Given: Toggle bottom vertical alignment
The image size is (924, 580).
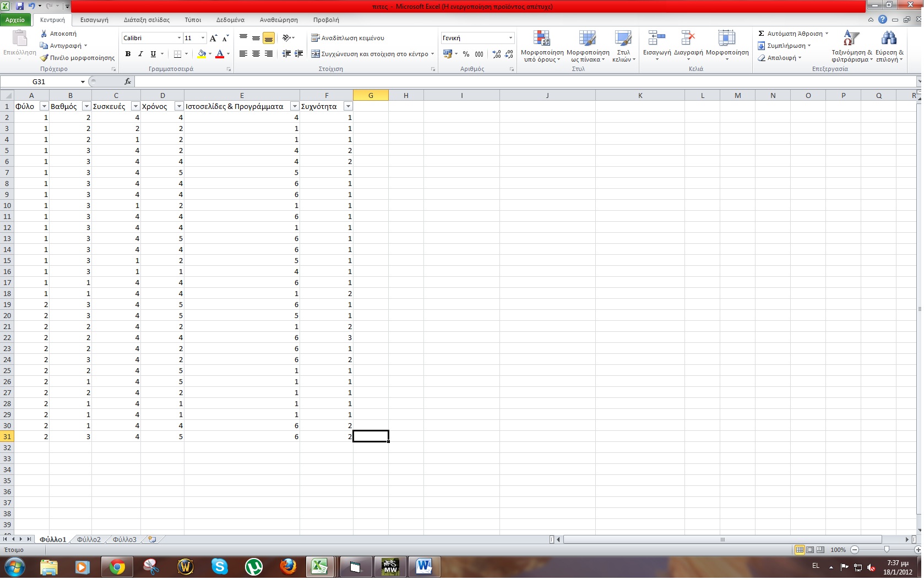Looking at the screenshot, I should (268, 38).
